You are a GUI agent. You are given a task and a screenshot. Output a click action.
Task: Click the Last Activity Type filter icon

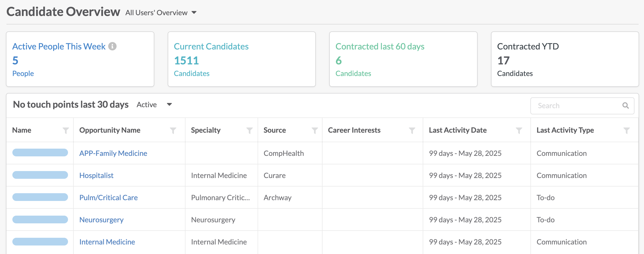(626, 131)
